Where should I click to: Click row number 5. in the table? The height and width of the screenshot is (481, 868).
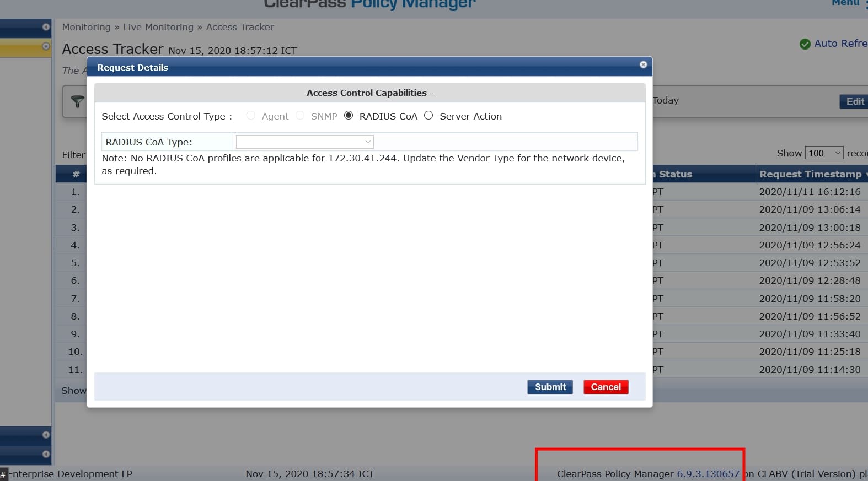76,263
